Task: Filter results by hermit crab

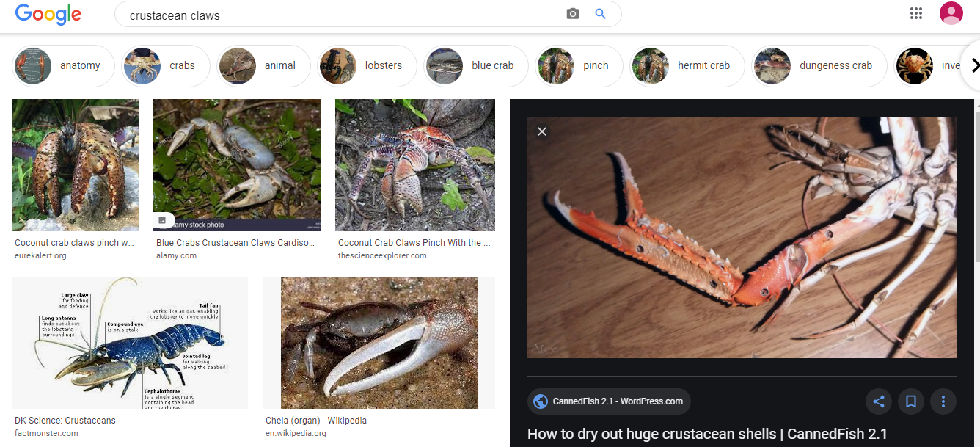Action: click(687, 65)
